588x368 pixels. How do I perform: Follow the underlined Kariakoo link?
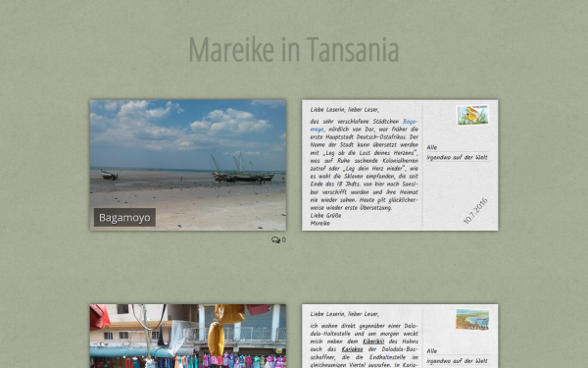coord(352,349)
